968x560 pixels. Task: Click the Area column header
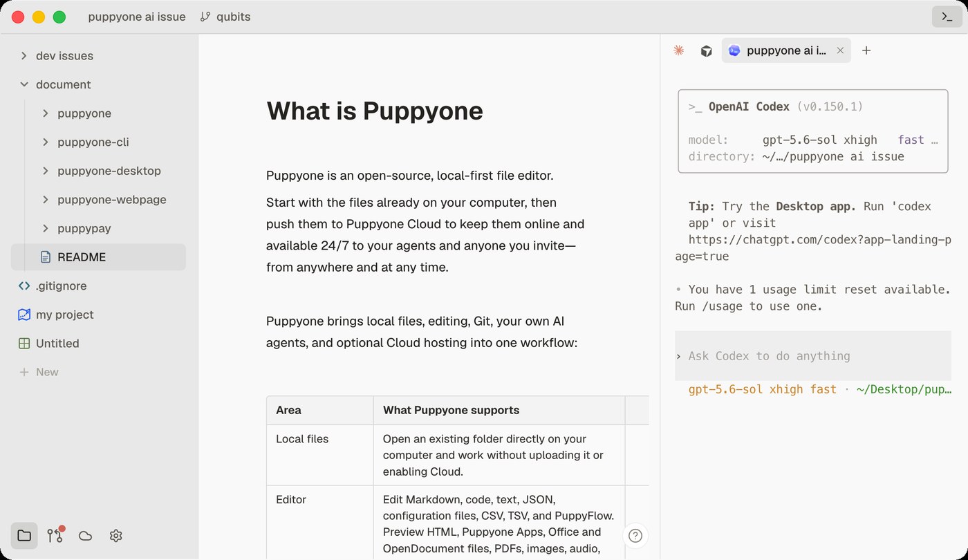(x=320, y=410)
